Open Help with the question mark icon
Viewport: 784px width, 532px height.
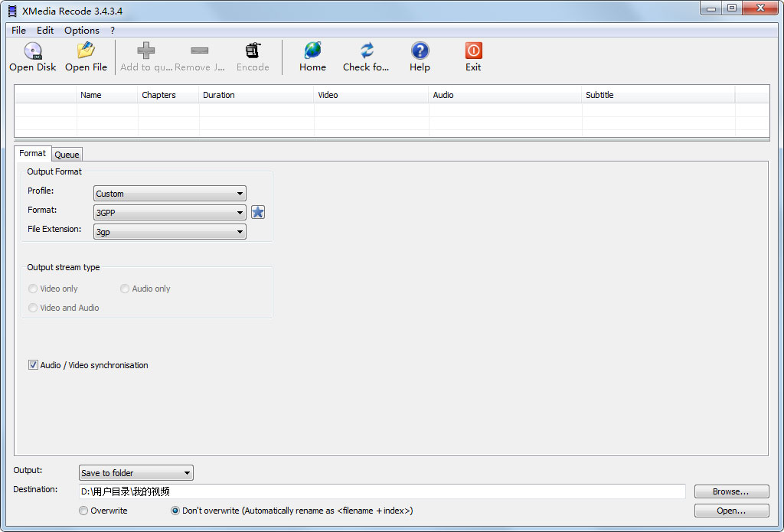(420, 51)
